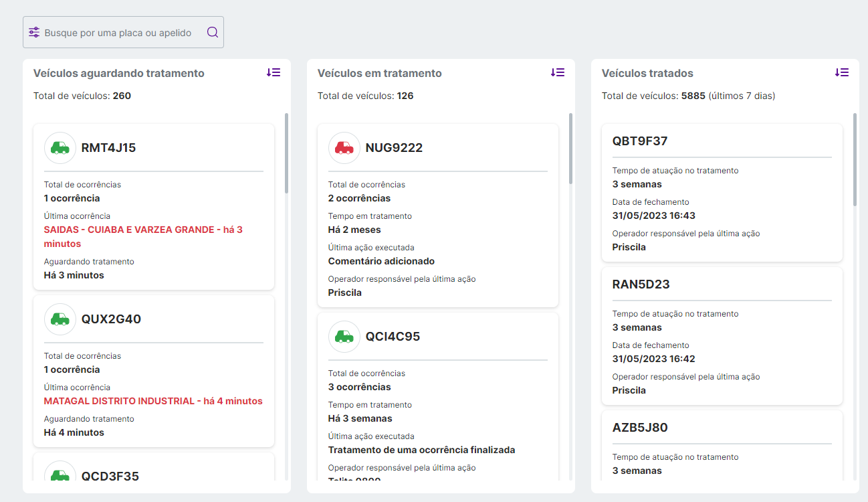
Task: Click green car icon of QUX2G40
Action: (x=60, y=319)
